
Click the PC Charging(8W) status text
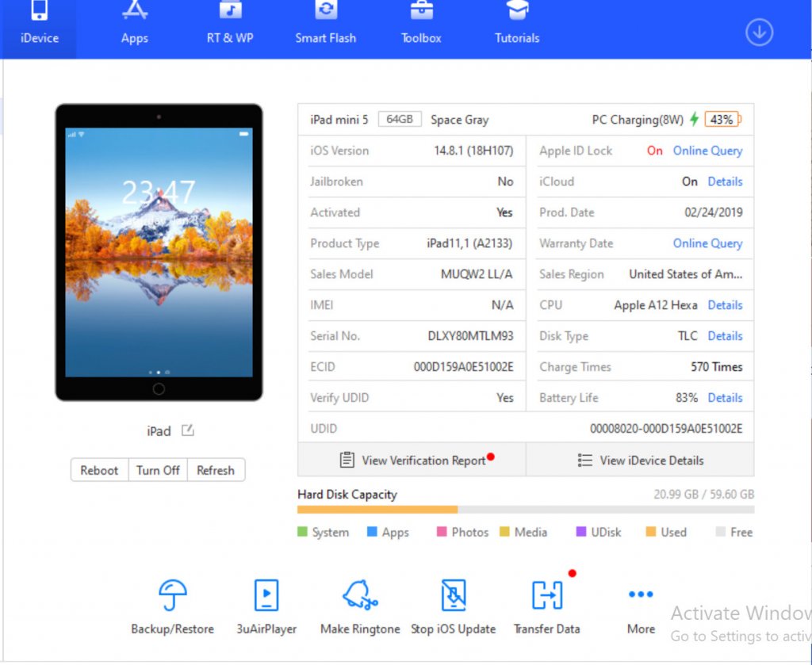click(638, 120)
